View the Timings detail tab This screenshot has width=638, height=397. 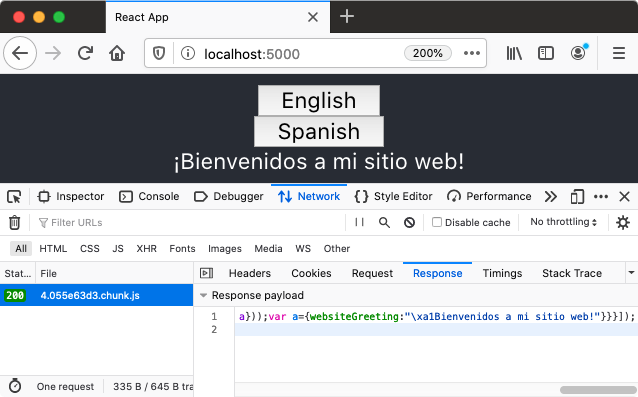502,273
